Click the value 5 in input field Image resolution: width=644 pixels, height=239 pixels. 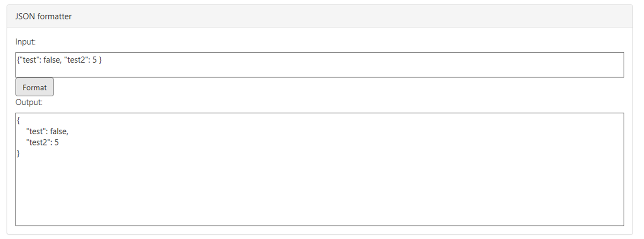point(94,60)
